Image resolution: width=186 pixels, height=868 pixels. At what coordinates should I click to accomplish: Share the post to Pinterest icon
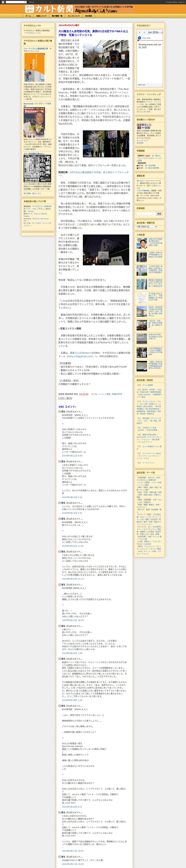71,398
